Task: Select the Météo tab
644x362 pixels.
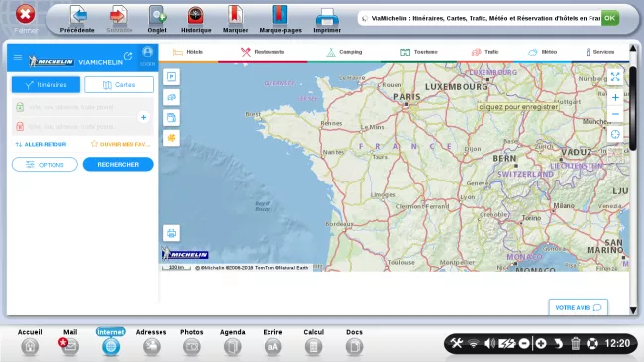Action: pos(543,52)
